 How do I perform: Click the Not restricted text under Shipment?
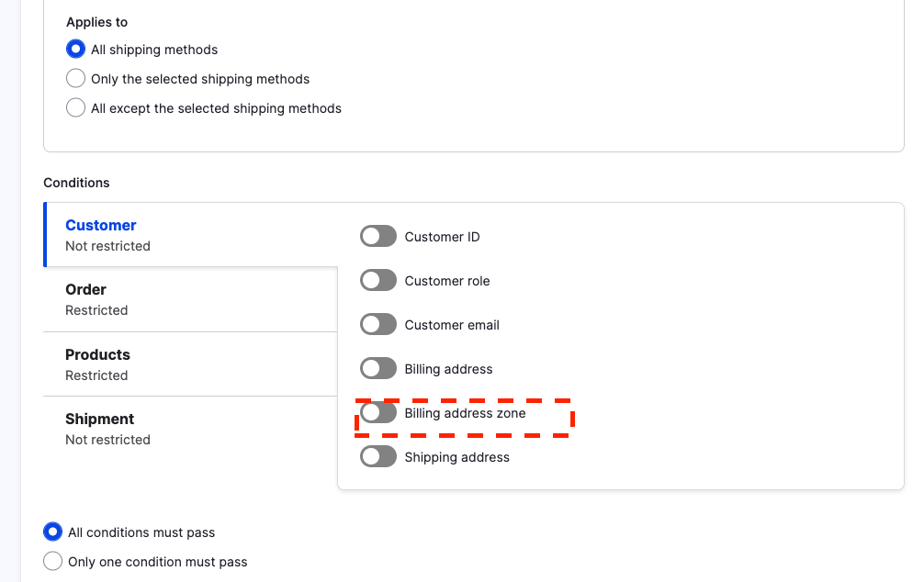point(107,439)
